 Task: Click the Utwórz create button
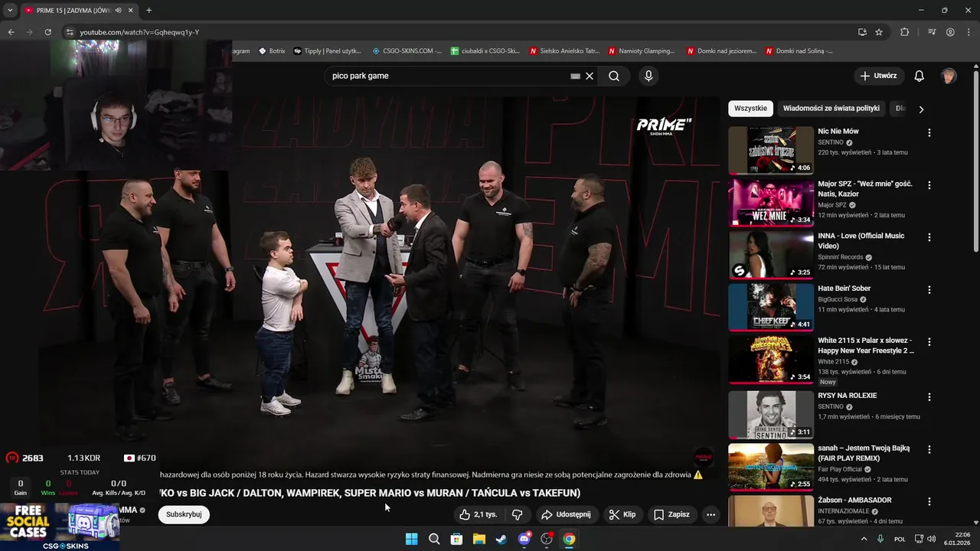878,76
